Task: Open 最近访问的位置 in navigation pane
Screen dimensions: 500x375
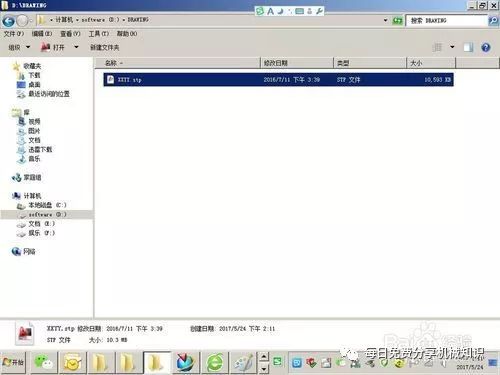Action: (49, 94)
